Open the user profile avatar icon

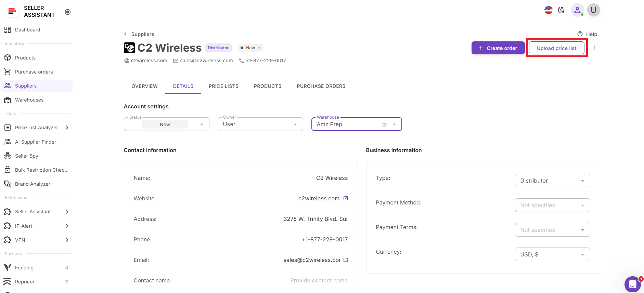click(x=577, y=10)
